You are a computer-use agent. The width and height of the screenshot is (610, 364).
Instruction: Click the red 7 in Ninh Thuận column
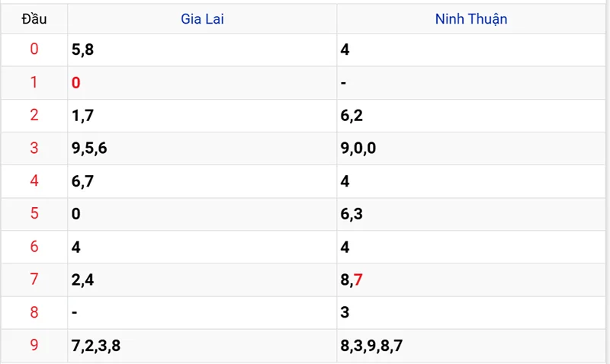click(x=358, y=279)
